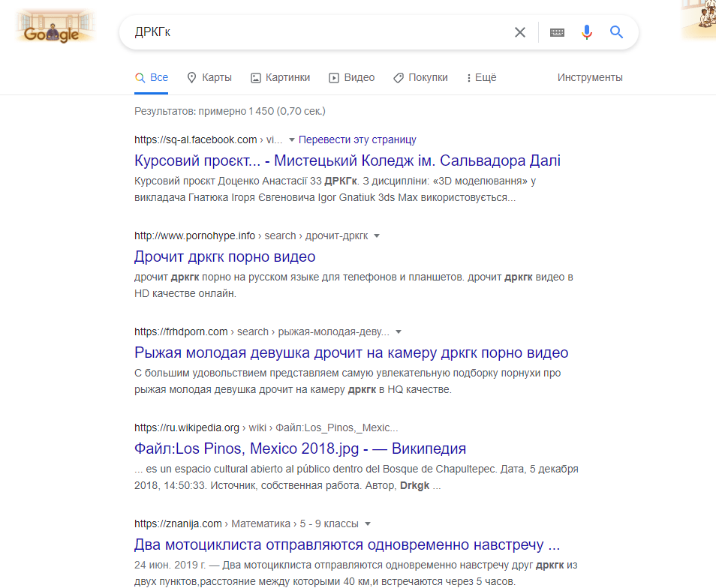
Task: Expand the facebook.com result options arrow
Action: (x=292, y=140)
